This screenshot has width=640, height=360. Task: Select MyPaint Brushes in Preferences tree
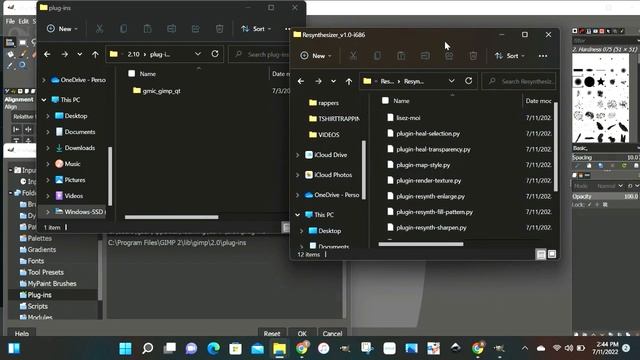(53, 283)
